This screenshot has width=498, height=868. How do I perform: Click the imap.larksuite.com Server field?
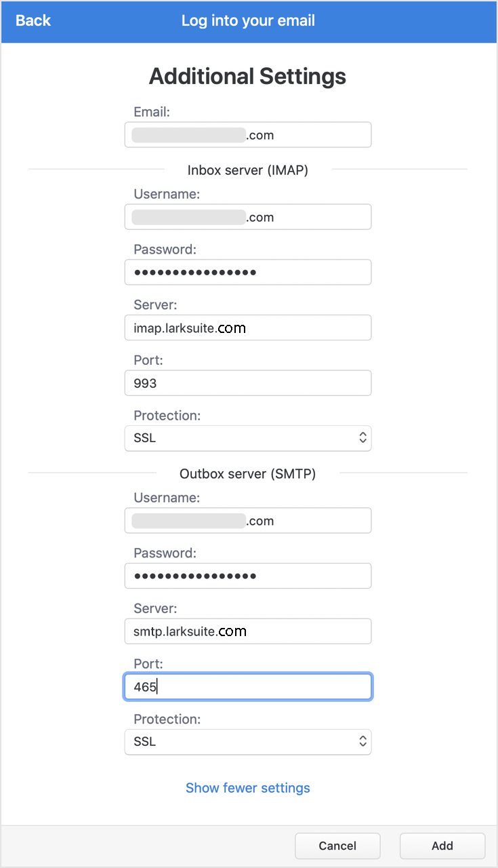click(x=248, y=328)
